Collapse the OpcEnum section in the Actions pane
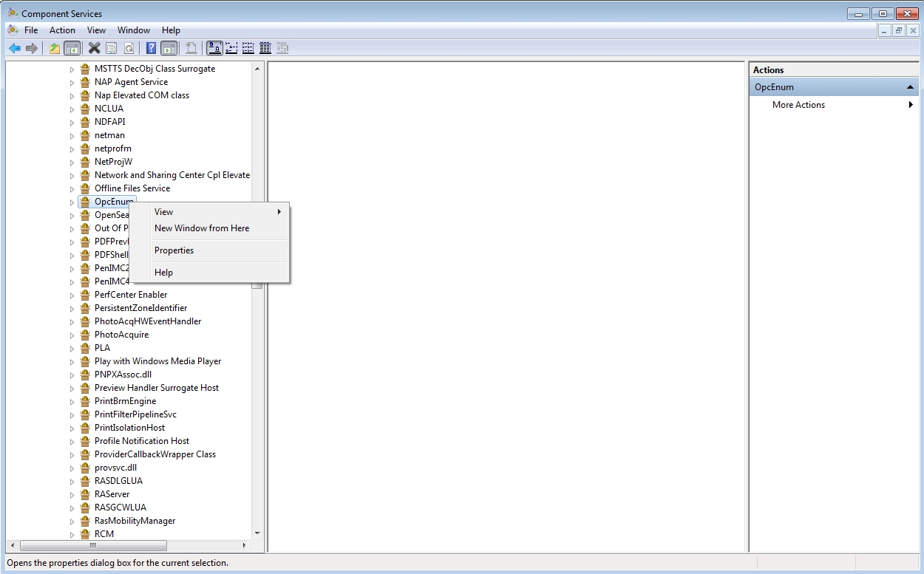This screenshot has width=924, height=574. tap(910, 86)
